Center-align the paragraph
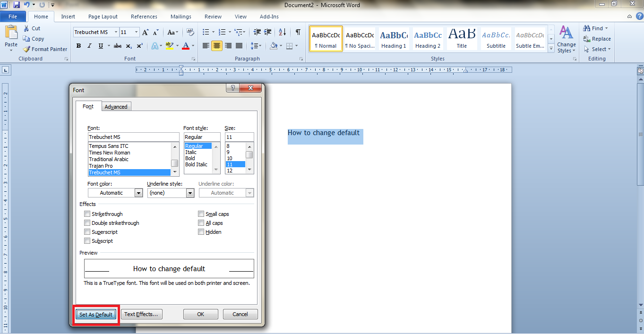 pyautogui.click(x=217, y=46)
